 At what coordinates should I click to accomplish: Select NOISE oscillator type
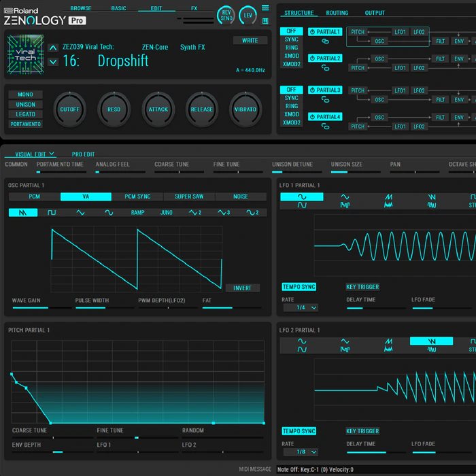pos(241,197)
